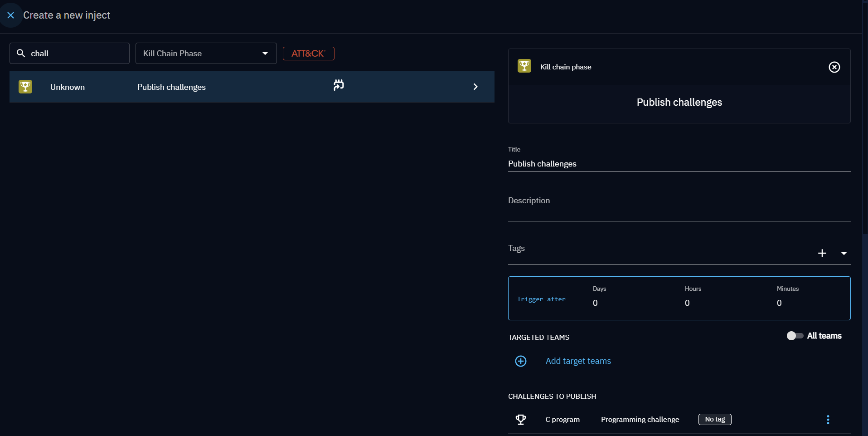Open the Kill Chain Phase dropdown
Screen dimensions: 868x436
(x=206, y=54)
